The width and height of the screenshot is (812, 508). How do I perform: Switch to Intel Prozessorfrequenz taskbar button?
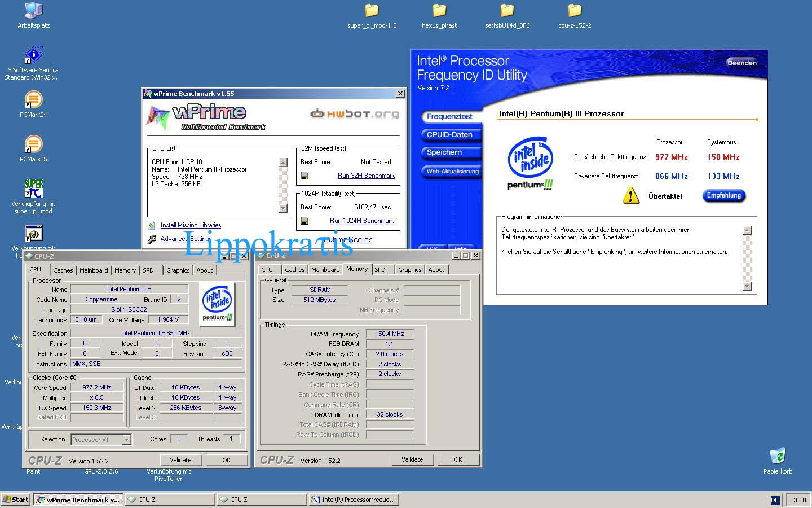[x=355, y=500]
